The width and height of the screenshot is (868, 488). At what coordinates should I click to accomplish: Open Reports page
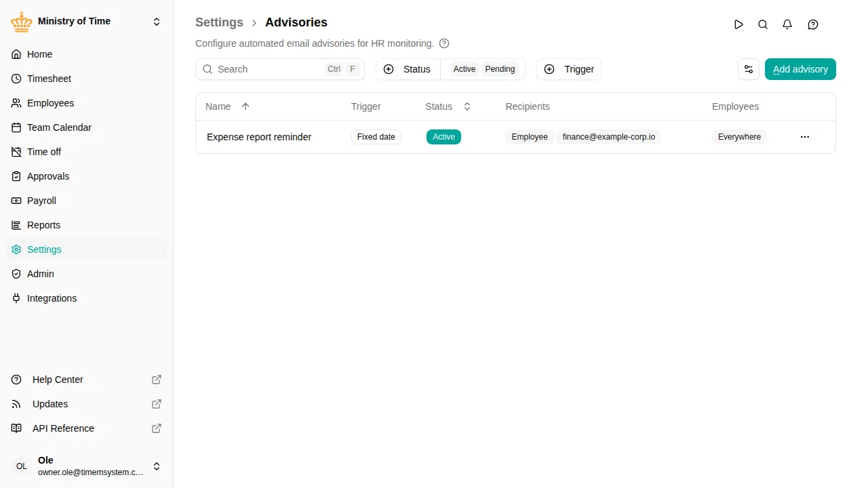(86, 225)
